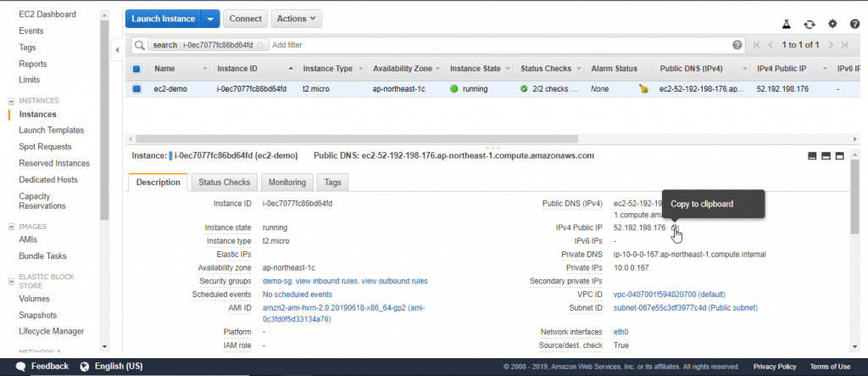
Task: Open the Launch Instance dropdown arrow
Action: 210,19
